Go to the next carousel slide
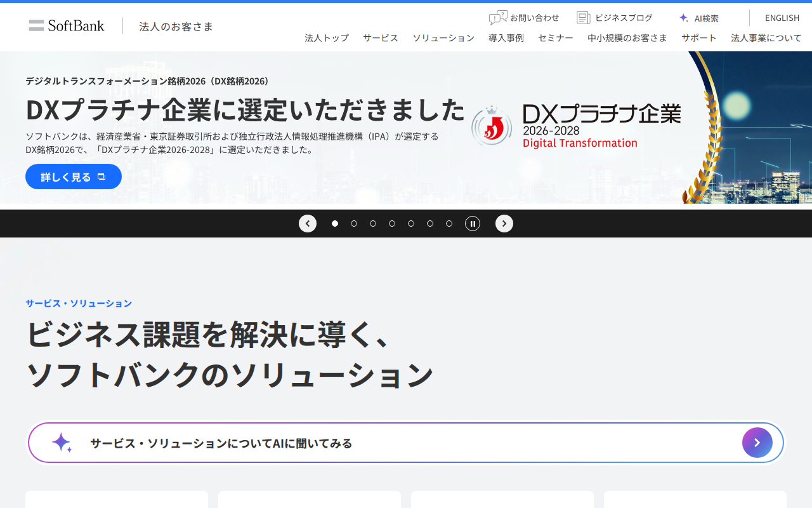Screen dimensions: 812x508 pyautogui.click(x=504, y=224)
